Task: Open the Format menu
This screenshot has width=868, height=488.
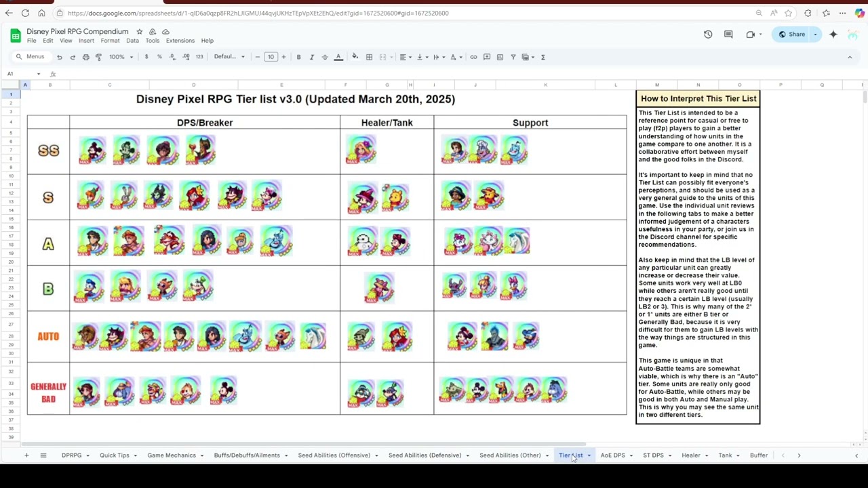Action: pyautogui.click(x=110, y=41)
